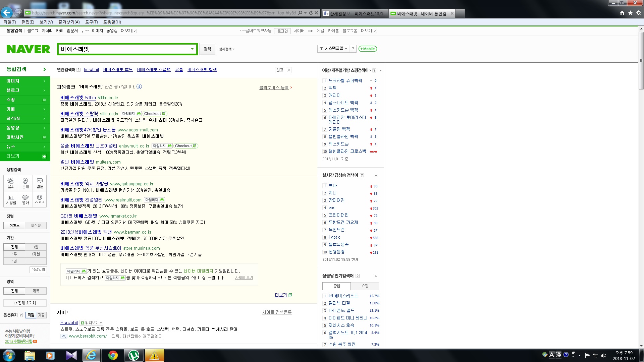This screenshot has height=362, width=644.
Task: Collapse the 실시간 급상승 검색어 panel
Action: coord(376,175)
